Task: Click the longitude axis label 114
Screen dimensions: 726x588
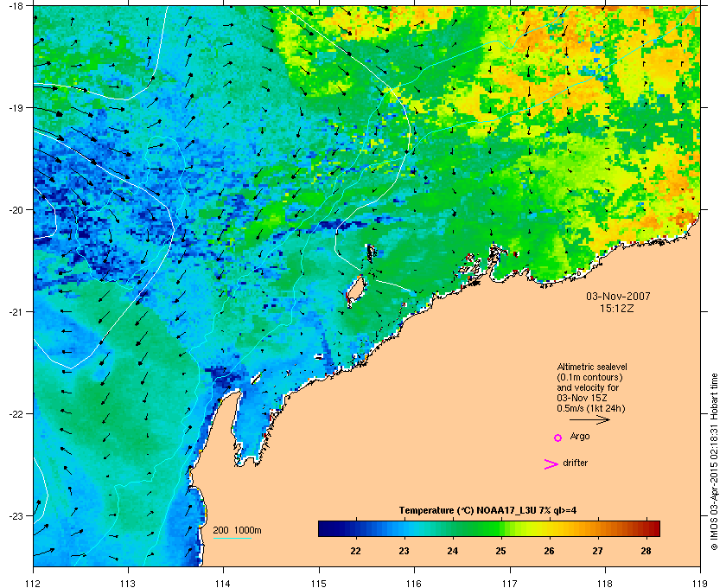Action: 223,584
